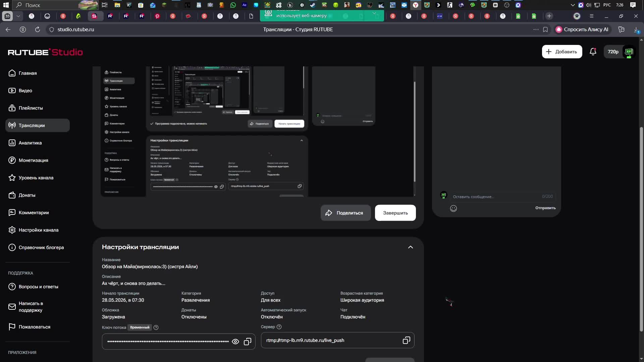Click the stream title text Обзор на Майа
Image resolution: width=644 pixels, height=362 pixels.
[150, 267]
